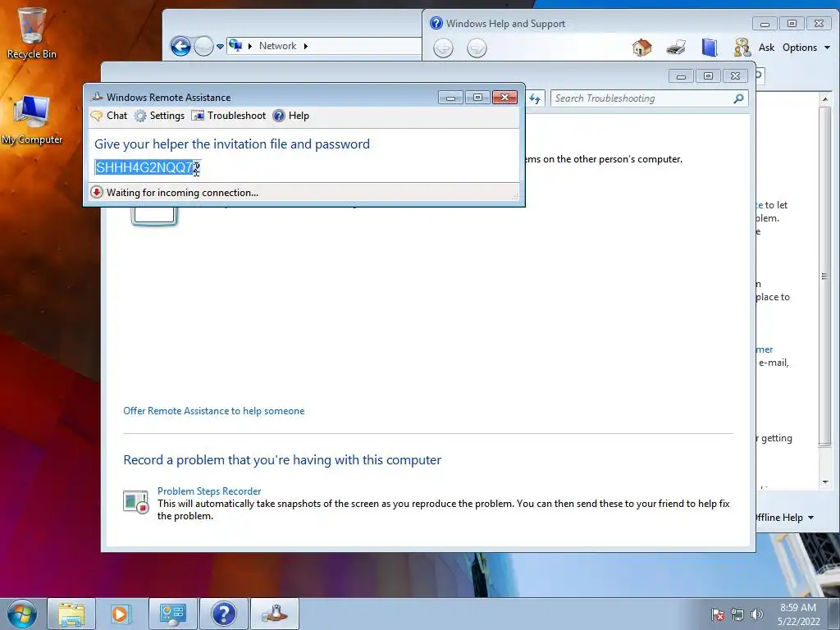
Task: Click Help and Support taskbar icon
Action: pyautogui.click(x=223, y=614)
